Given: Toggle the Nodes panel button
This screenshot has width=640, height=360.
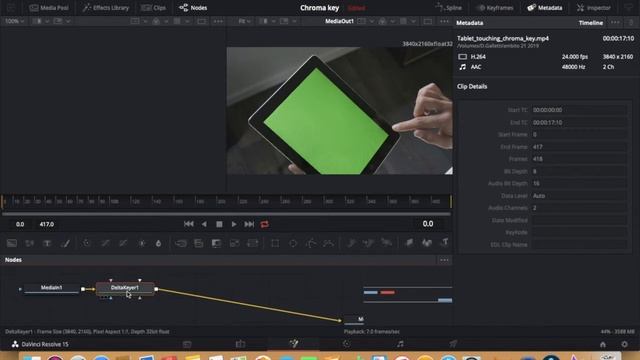Looking at the screenshot, I should pos(193,8).
